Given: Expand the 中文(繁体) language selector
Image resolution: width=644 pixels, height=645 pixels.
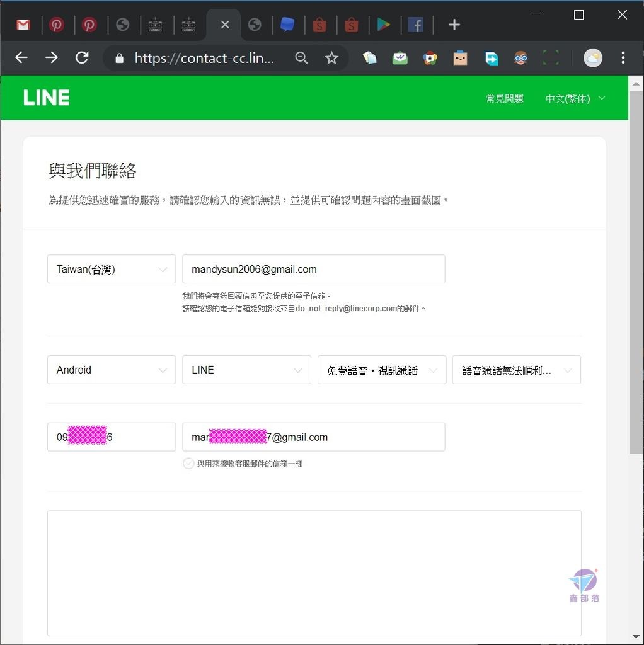Looking at the screenshot, I should (575, 99).
